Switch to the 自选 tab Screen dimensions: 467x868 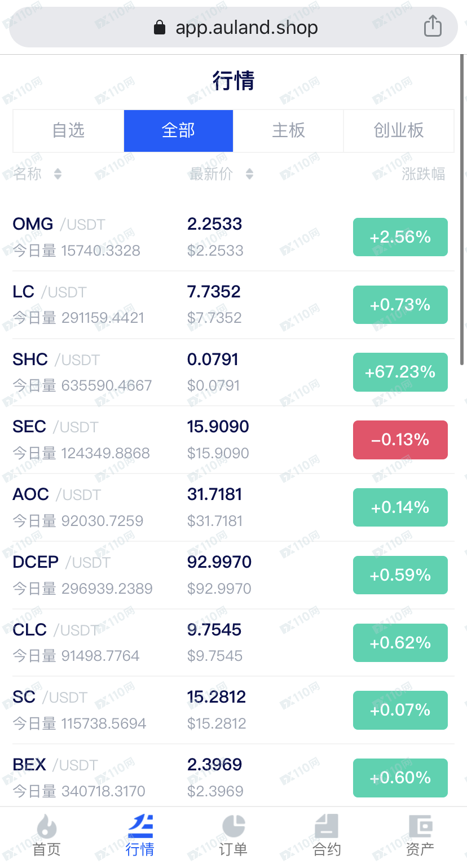tap(68, 131)
